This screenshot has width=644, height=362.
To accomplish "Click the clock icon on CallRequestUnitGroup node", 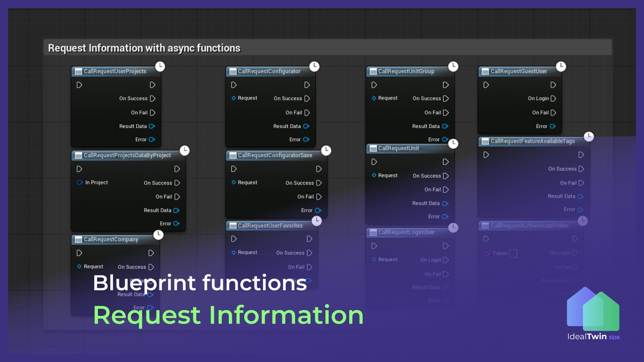I will pyautogui.click(x=453, y=66).
